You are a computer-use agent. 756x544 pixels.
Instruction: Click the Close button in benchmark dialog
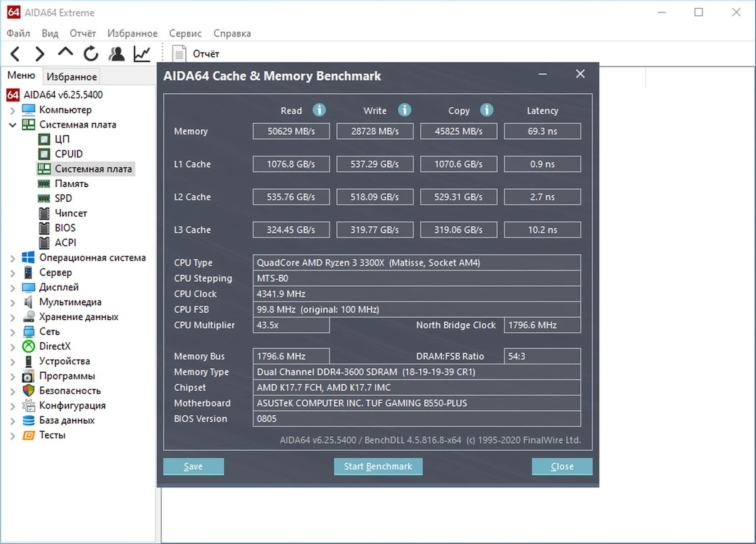tap(562, 466)
